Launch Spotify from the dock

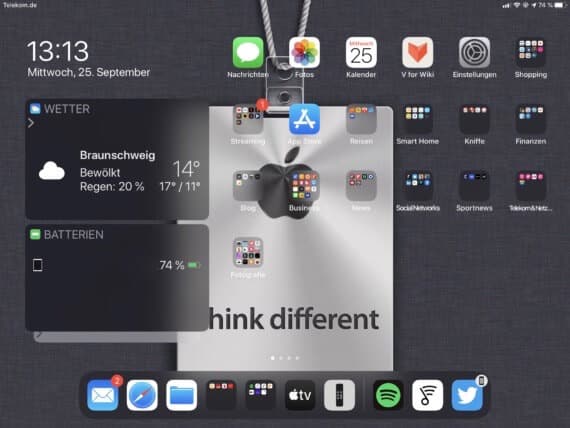point(388,395)
